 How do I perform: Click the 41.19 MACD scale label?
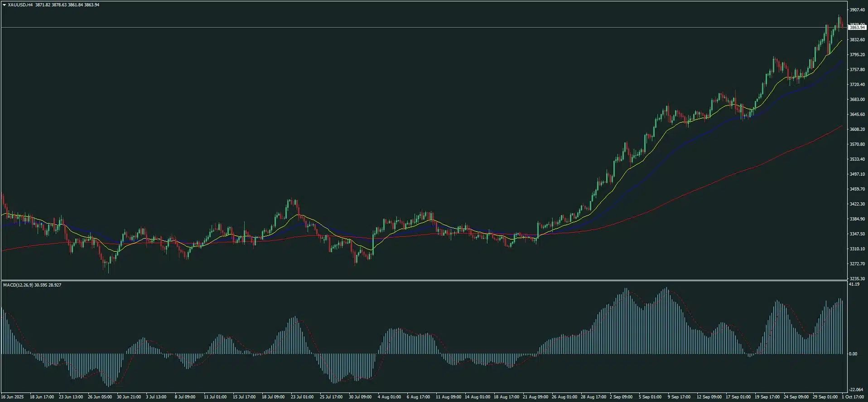854,284
